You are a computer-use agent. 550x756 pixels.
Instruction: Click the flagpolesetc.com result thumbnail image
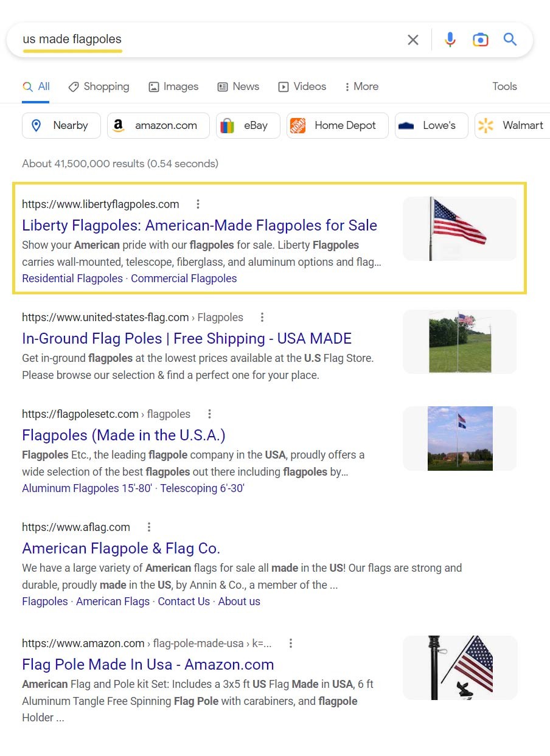coord(460,439)
